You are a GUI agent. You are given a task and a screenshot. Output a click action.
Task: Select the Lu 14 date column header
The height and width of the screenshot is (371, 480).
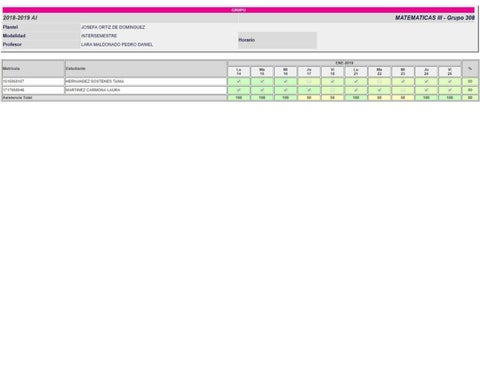point(239,72)
